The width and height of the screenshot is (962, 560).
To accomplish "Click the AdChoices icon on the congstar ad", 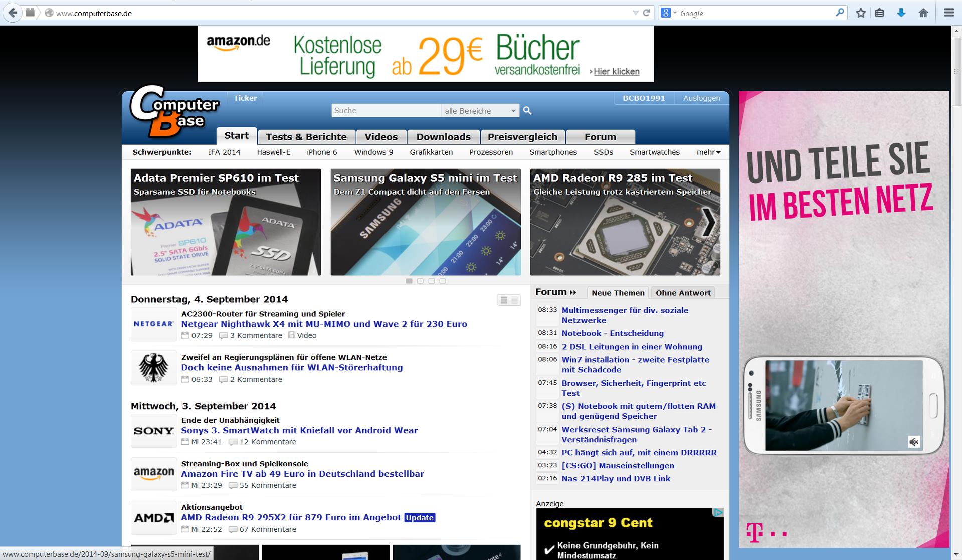I will [718, 512].
